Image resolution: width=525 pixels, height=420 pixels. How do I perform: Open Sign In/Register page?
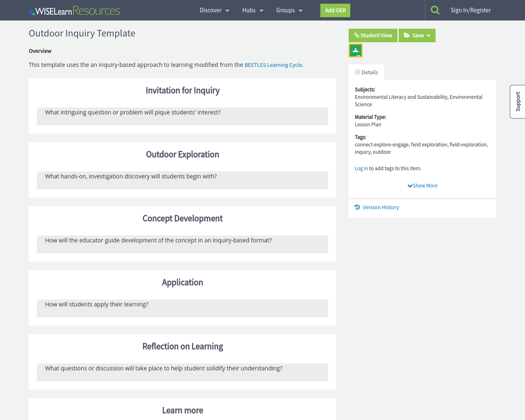click(470, 10)
